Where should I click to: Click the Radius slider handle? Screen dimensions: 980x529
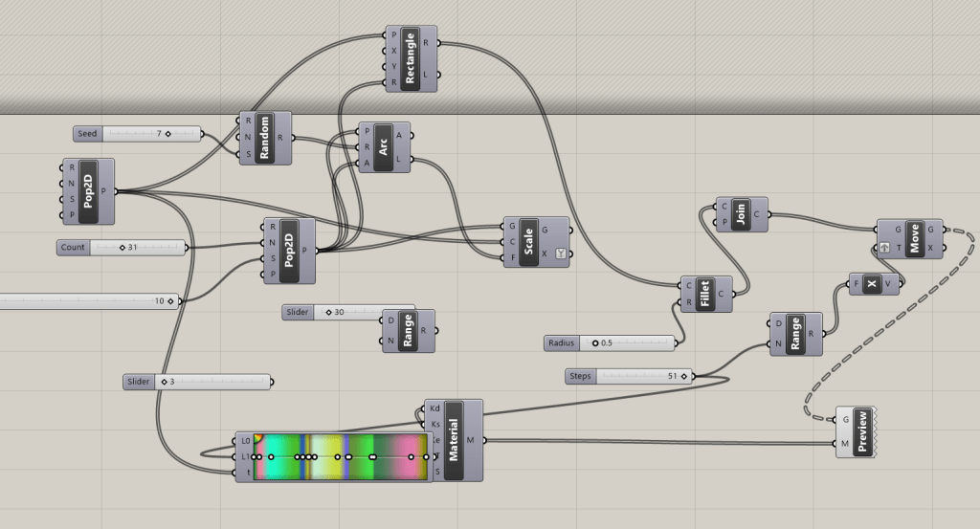595,342
